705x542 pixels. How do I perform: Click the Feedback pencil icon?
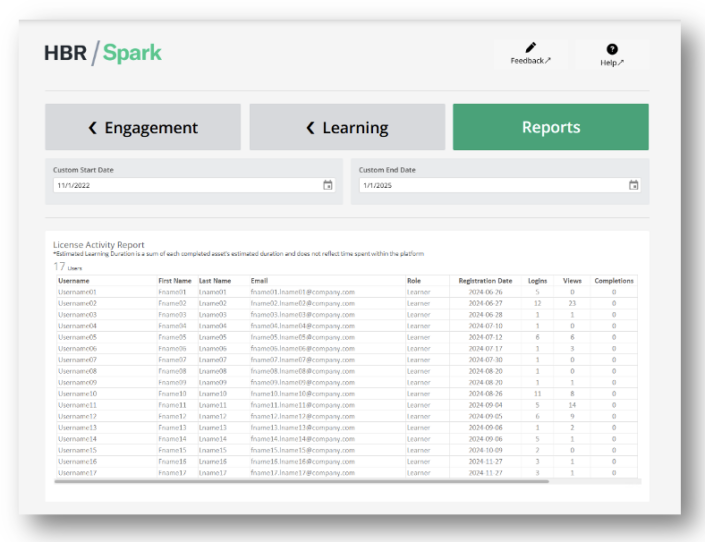click(531, 48)
